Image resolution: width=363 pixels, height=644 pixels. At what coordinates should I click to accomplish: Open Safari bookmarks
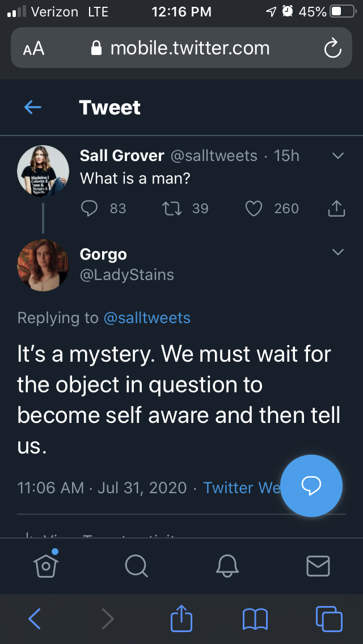[255, 618]
